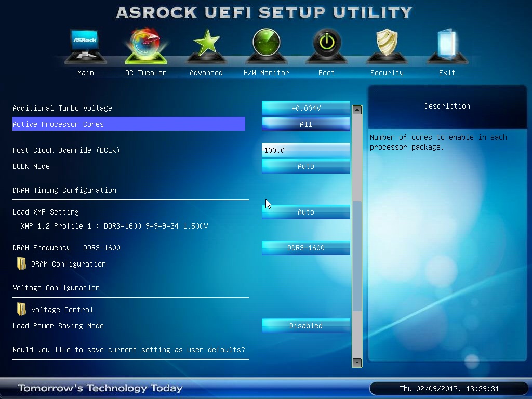The height and width of the screenshot is (399, 532).
Task: Switch to the Boot tab label
Action: coord(326,73)
